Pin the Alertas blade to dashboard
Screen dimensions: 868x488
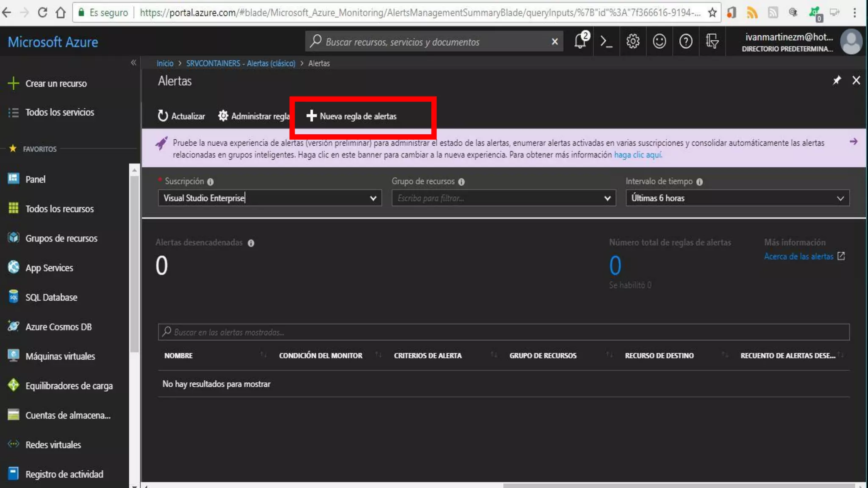tap(837, 80)
